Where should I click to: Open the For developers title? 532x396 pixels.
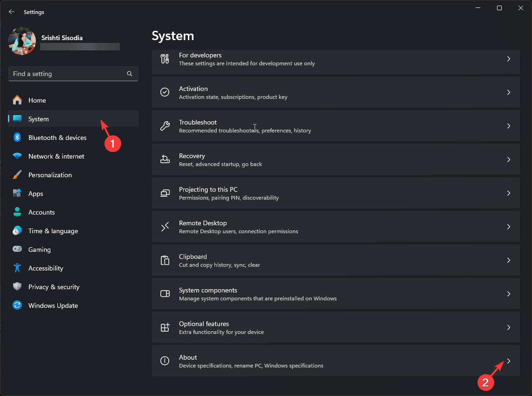click(x=200, y=55)
